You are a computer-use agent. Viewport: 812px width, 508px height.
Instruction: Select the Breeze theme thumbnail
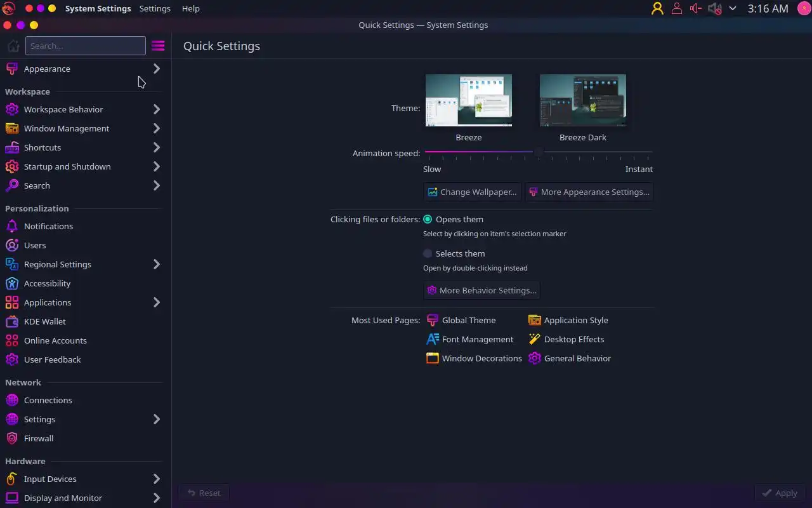click(x=469, y=100)
